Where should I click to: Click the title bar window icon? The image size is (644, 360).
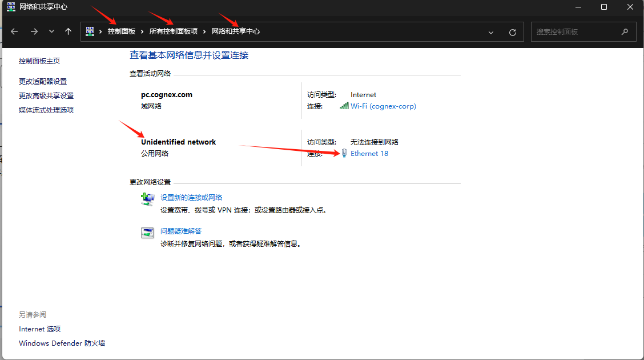(x=11, y=7)
